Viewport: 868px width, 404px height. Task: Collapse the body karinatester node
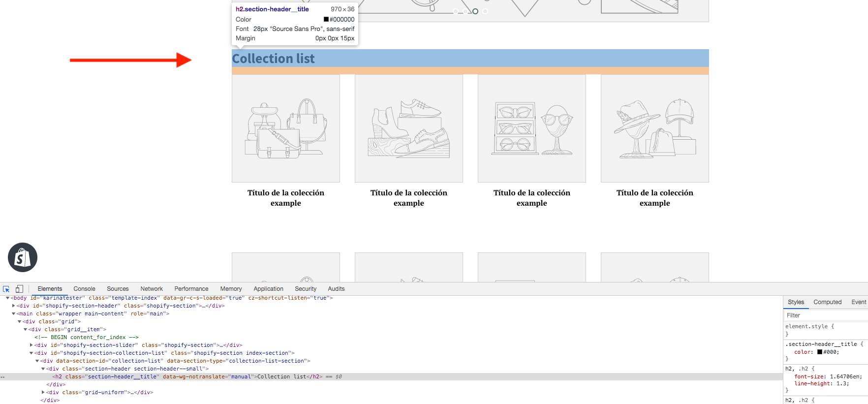[7, 298]
